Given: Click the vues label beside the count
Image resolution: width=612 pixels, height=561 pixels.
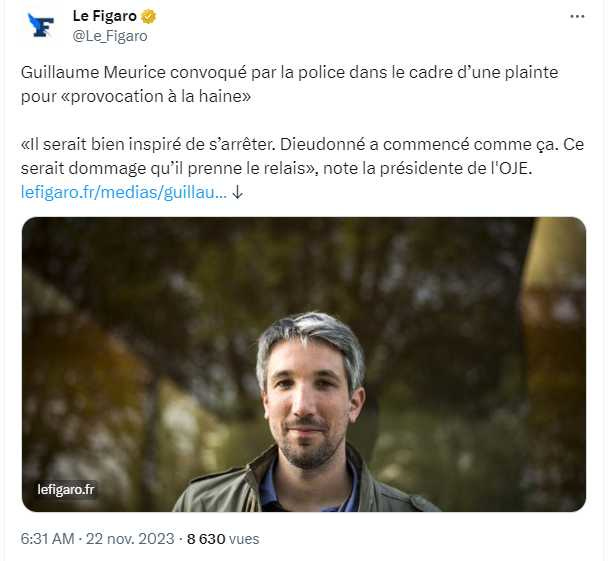Looking at the screenshot, I should tap(244, 539).
